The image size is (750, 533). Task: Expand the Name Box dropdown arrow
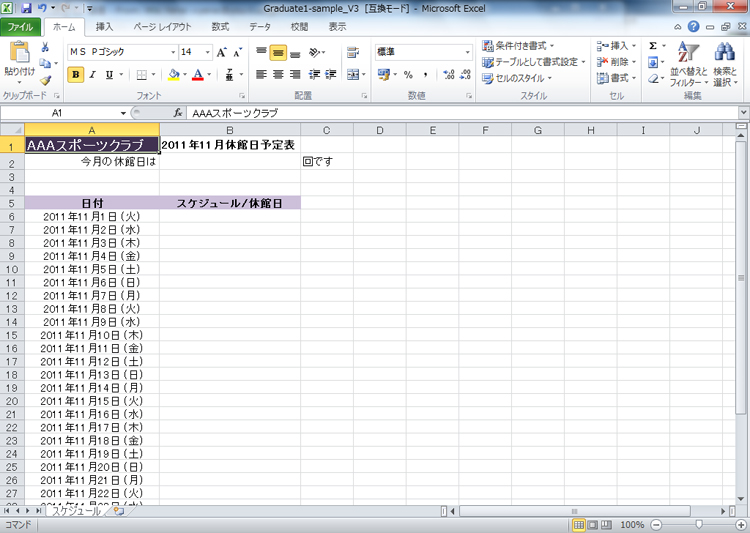(x=123, y=113)
